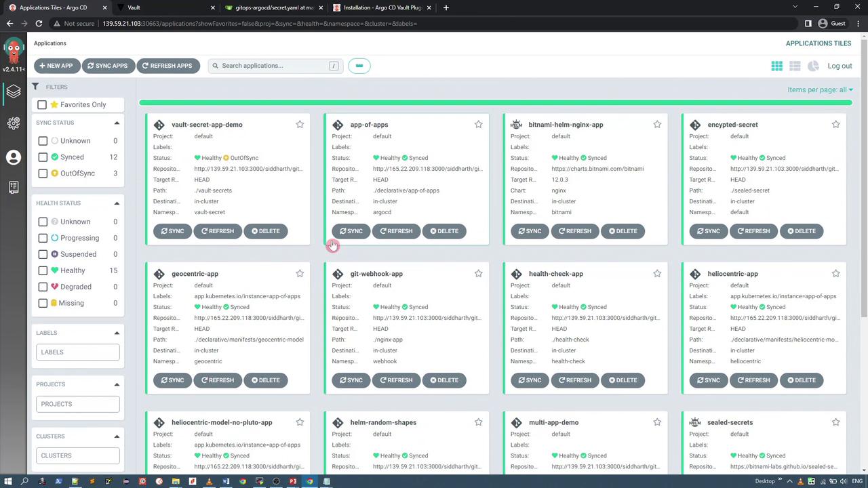
Task: Open the User Info icon in sidebar
Action: tap(14, 157)
